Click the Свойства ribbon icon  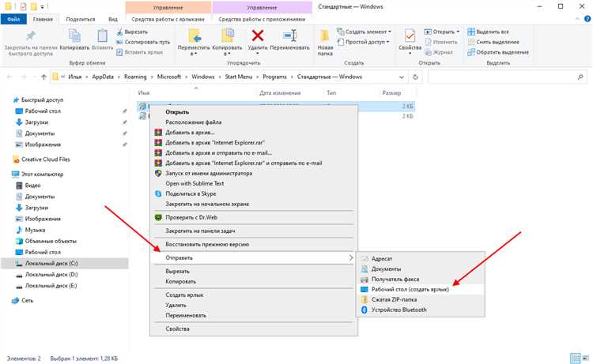tap(410, 36)
